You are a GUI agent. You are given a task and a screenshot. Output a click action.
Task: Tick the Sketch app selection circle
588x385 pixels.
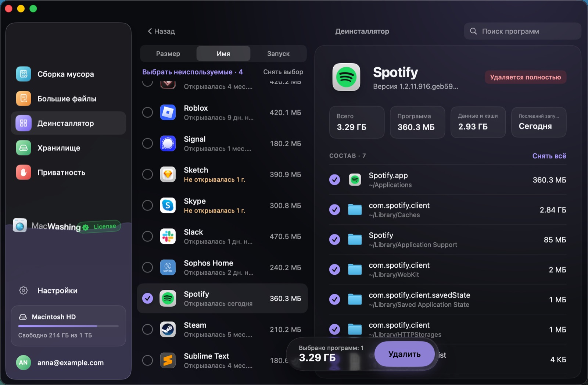pos(147,174)
